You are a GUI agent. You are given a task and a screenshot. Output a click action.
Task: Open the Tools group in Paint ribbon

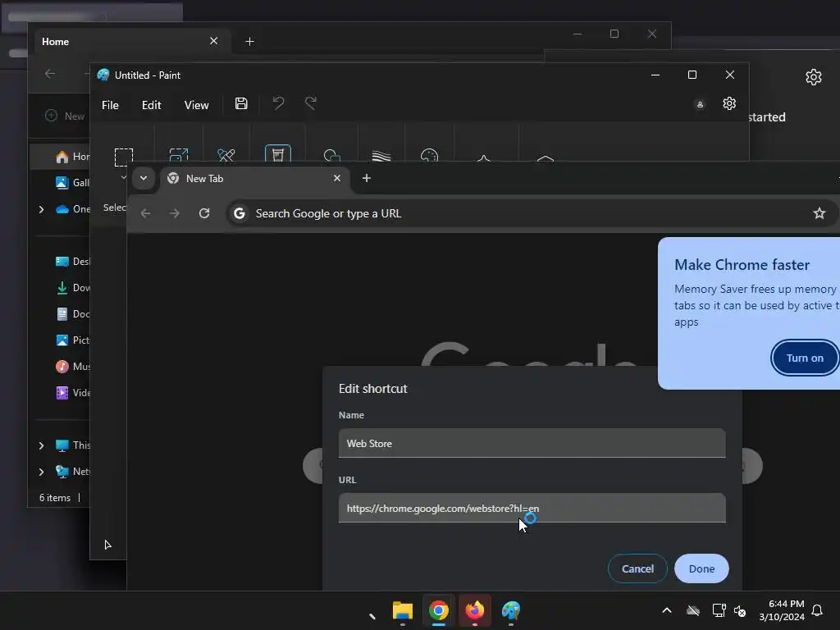226,155
